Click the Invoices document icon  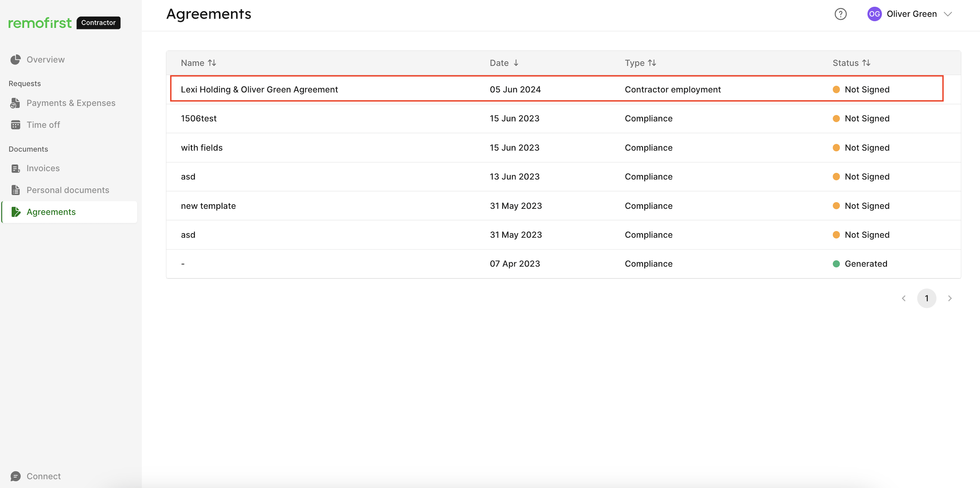[16, 168]
